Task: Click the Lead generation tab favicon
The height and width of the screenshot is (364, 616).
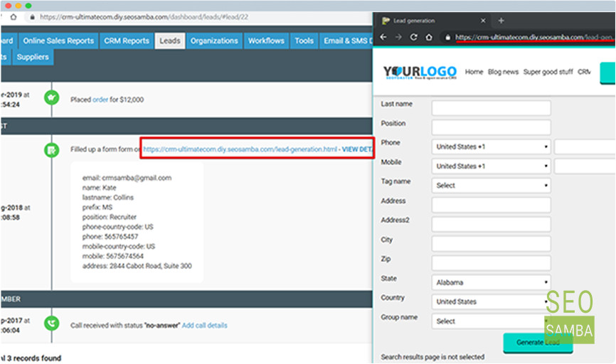Action: (x=386, y=21)
